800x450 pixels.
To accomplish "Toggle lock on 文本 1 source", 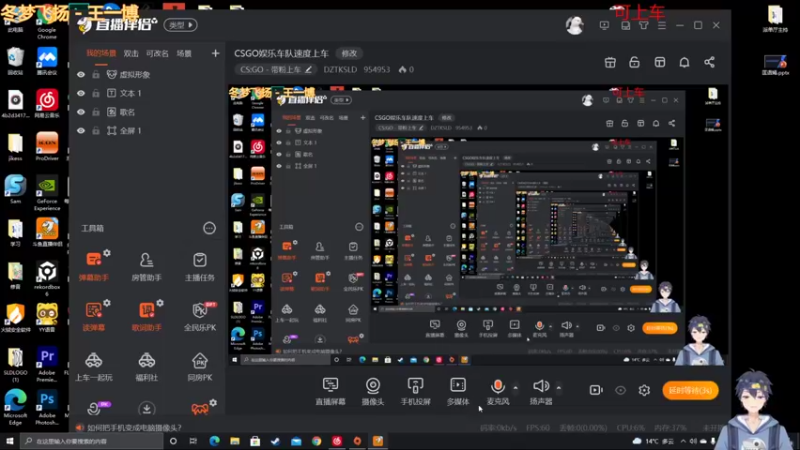I will point(95,93).
